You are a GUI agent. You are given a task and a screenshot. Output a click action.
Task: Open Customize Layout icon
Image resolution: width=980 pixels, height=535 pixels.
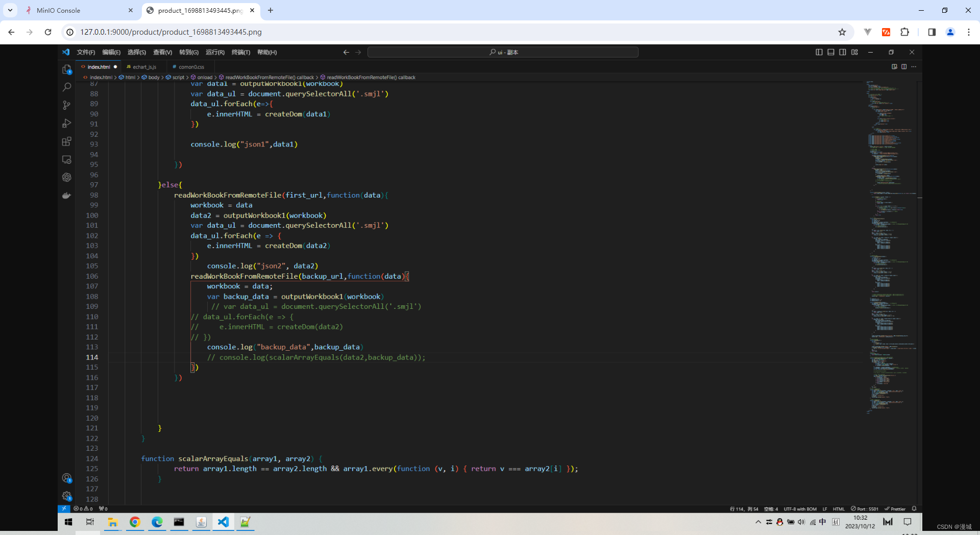tap(854, 52)
